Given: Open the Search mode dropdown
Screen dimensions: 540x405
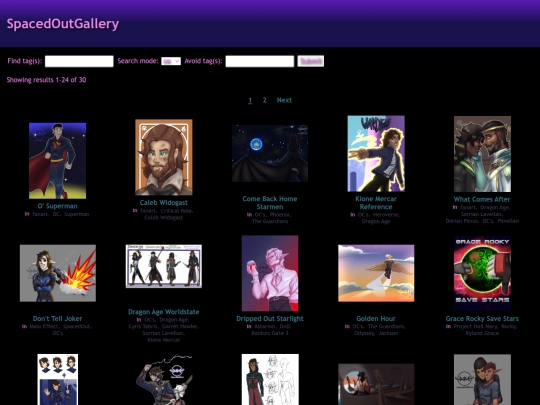Looking at the screenshot, I should point(171,61).
